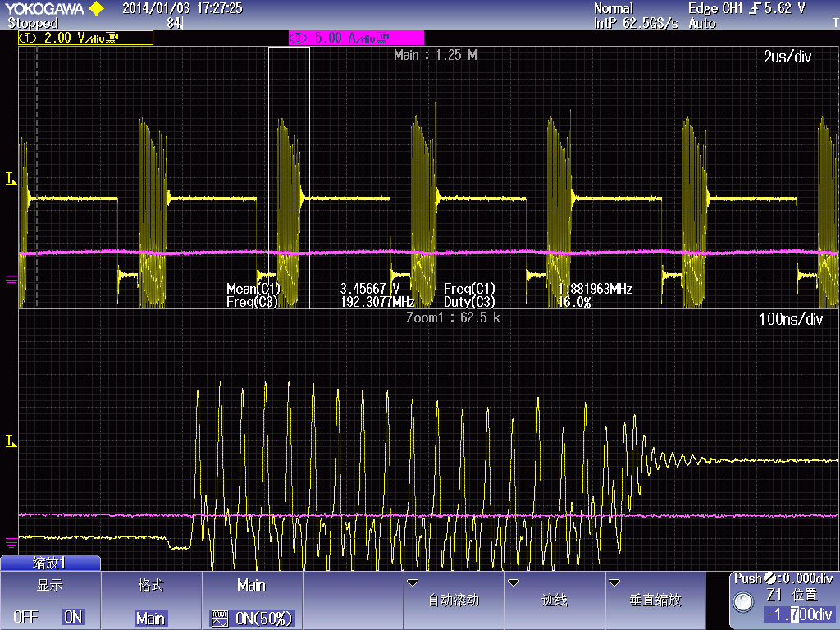Click the Push :0.000div reset label

(783, 578)
